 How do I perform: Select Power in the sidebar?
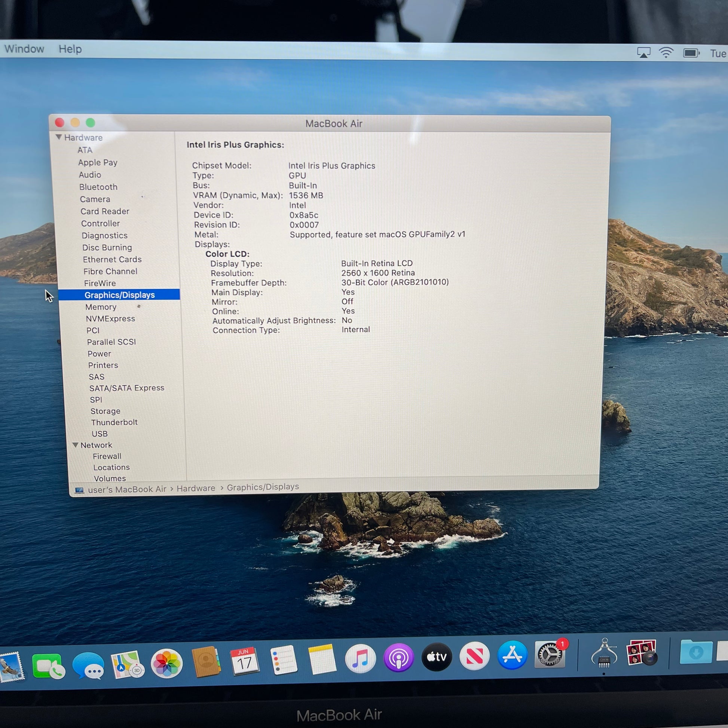coord(100,354)
